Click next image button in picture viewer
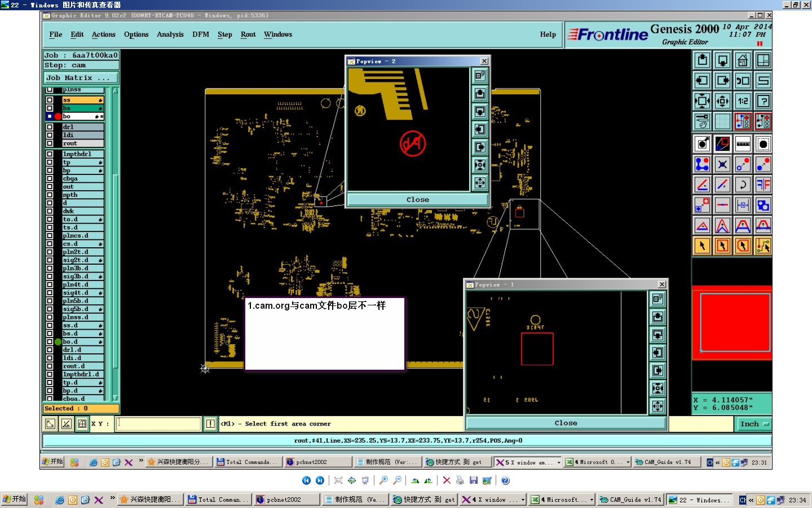 320,480
